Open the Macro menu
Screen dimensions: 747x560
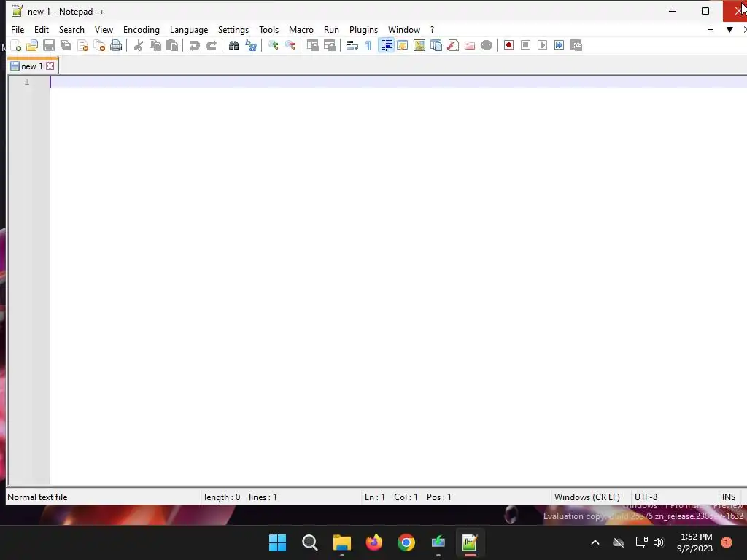pos(301,29)
